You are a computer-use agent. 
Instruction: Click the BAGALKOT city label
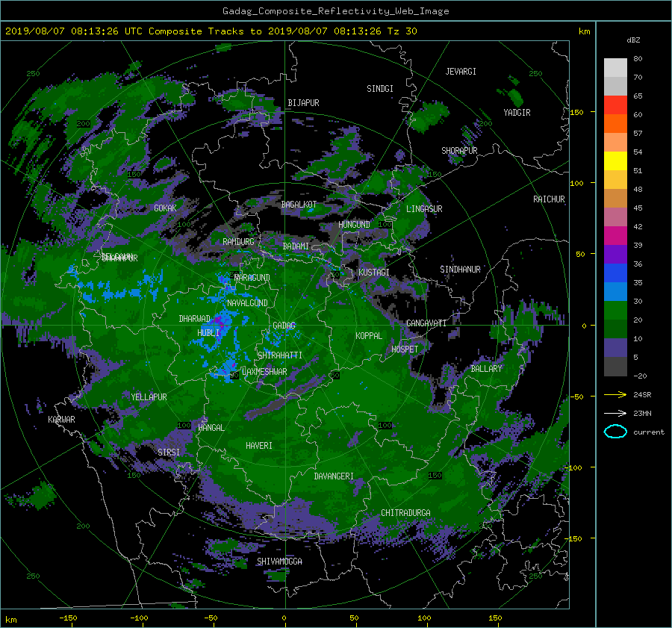point(299,205)
